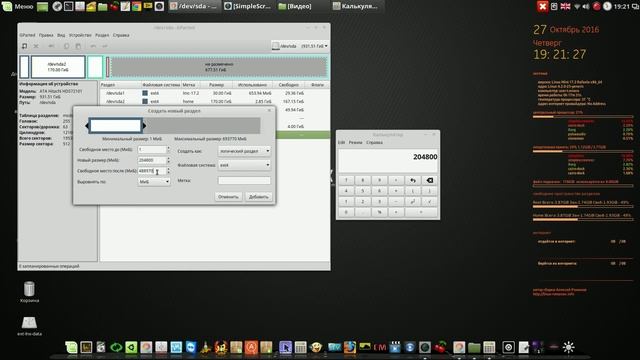Click the white partition bar in the dialog
This screenshot has height=360, width=640.
coord(116,126)
